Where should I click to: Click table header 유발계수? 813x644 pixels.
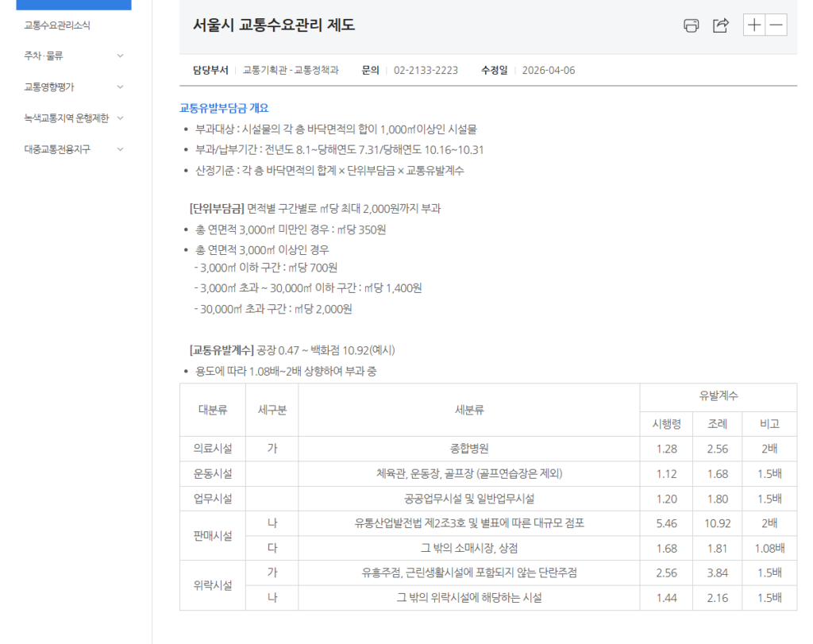pos(718,396)
